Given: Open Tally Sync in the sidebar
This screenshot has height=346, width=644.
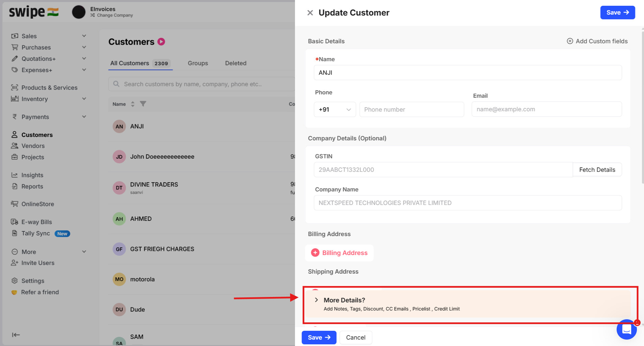Looking at the screenshot, I should pyautogui.click(x=36, y=233).
